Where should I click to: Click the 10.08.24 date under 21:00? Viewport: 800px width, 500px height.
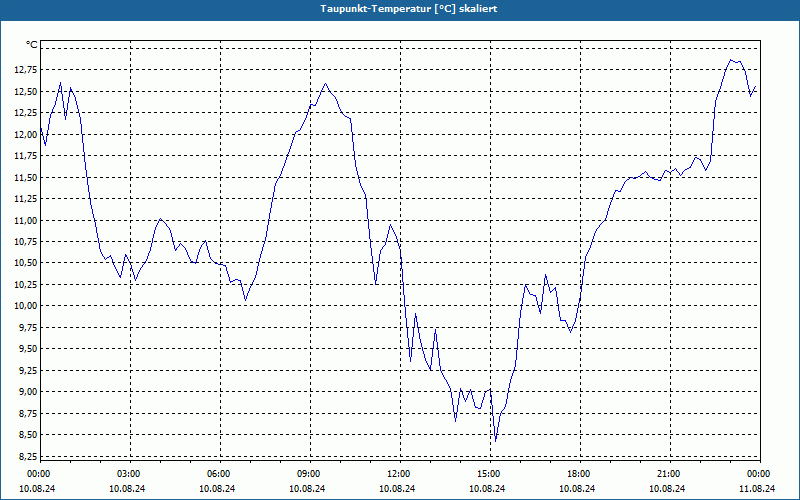(x=667, y=488)
